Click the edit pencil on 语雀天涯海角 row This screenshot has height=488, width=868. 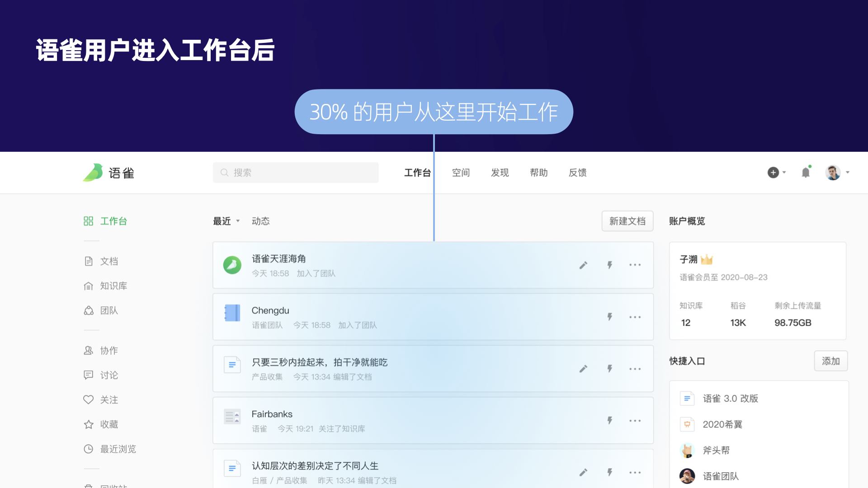(583, 265)
